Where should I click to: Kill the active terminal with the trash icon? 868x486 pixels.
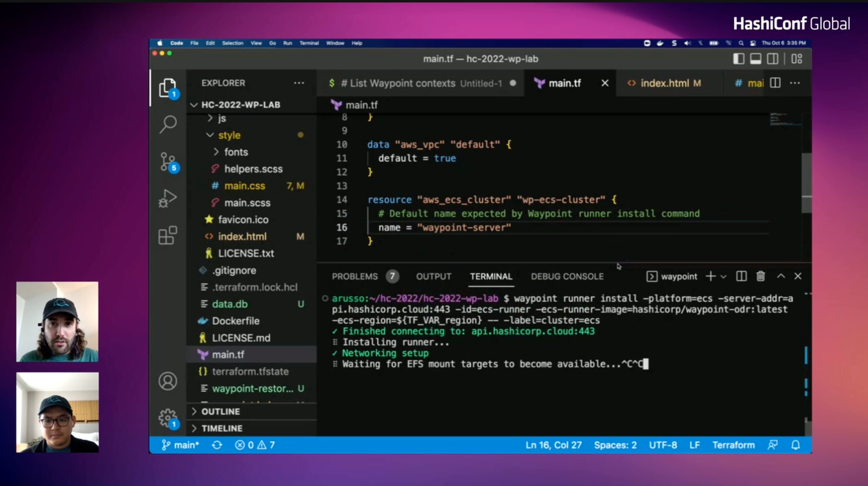click(x=760, y=277)
